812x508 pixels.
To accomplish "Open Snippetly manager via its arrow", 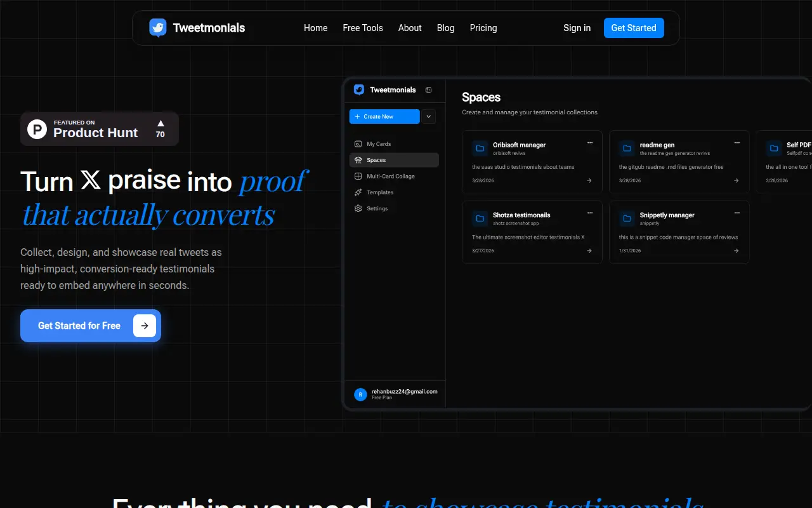I will pos(737,251).
